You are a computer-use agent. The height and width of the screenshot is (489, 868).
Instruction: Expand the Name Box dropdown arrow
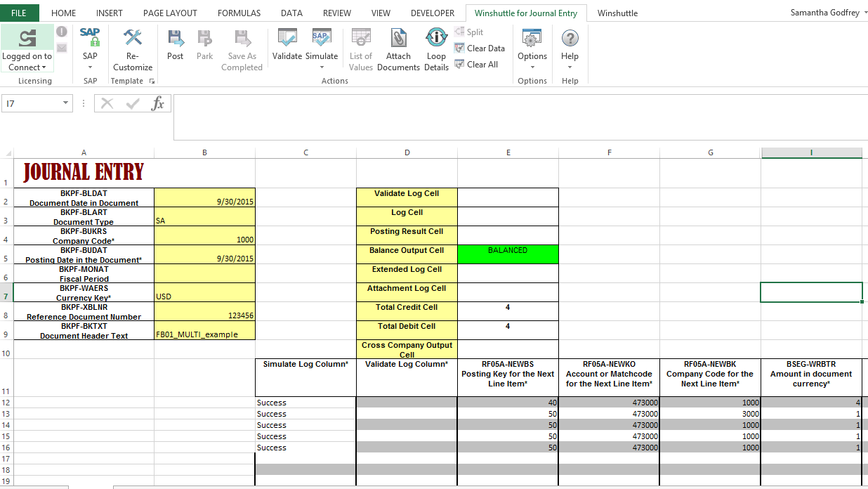66,103
